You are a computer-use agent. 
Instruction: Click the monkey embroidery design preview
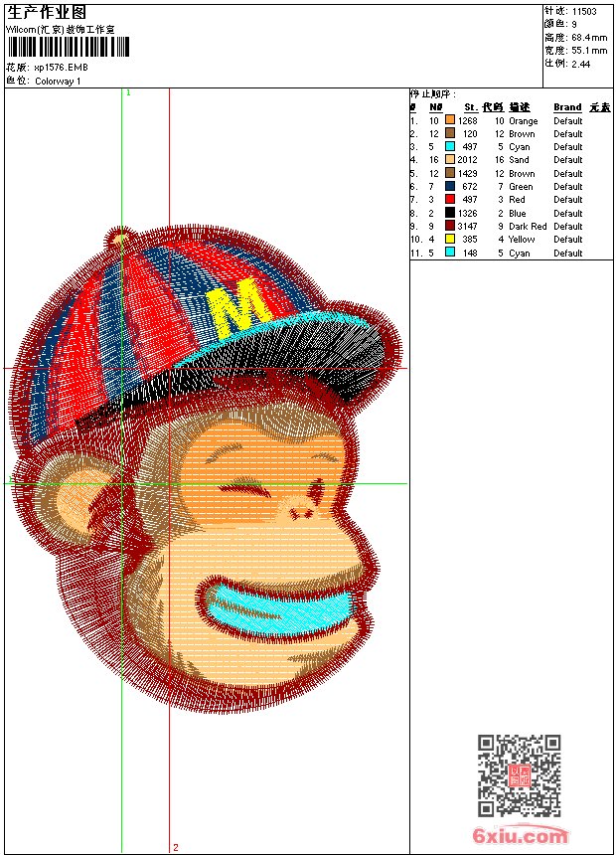coord(206,469)
